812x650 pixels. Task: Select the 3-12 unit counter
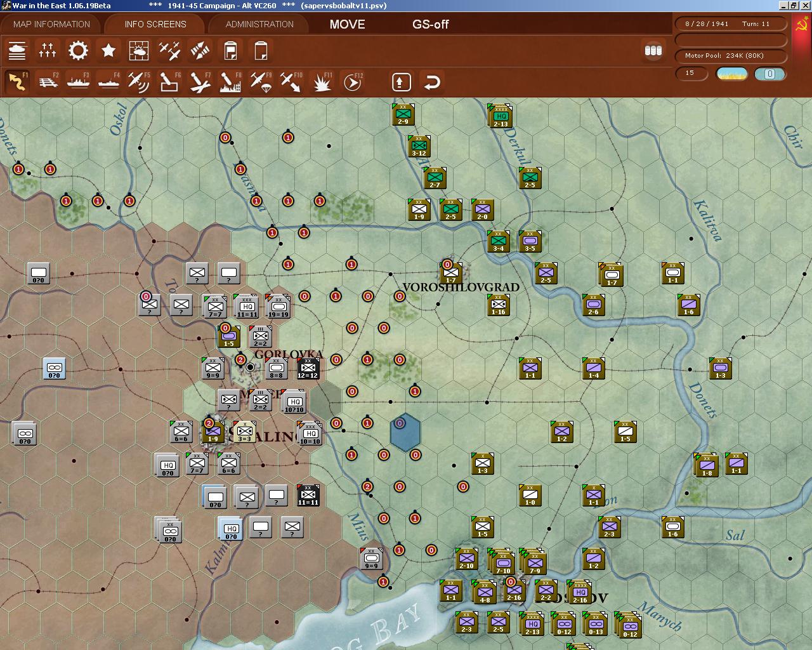(419, 147)
